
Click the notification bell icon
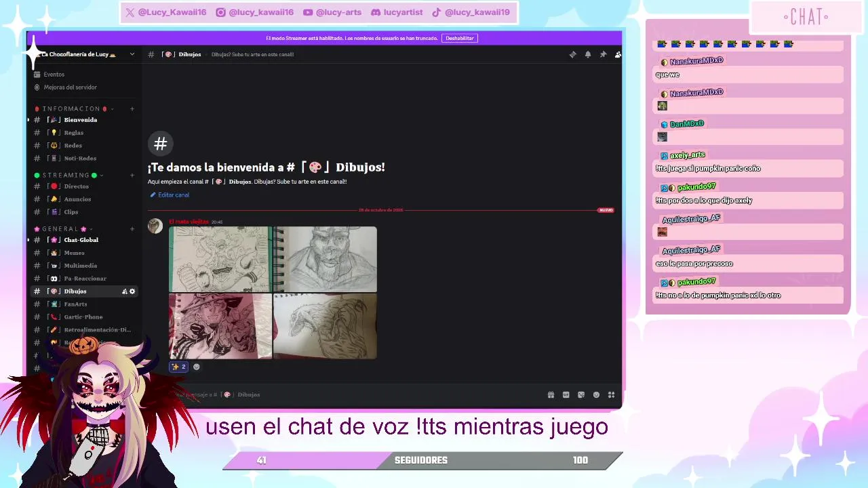click(x=588, y=54)
